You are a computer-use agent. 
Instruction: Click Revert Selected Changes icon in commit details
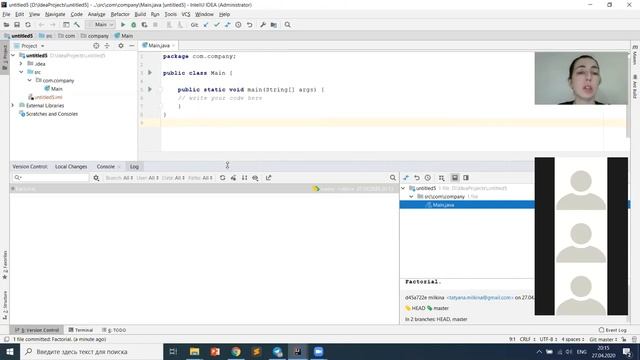(417, 178)
